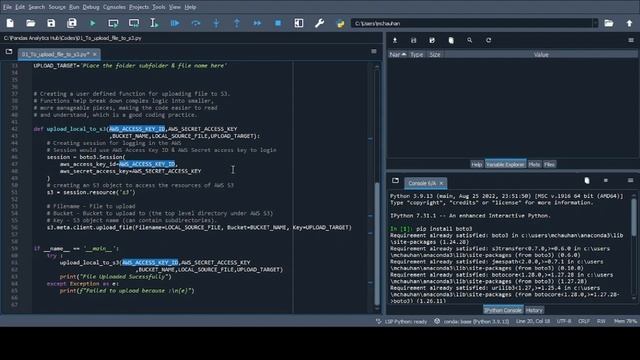Viewport: 640px width, 360px height.
Task: Open the Debug menu
Action: point(91,7)
